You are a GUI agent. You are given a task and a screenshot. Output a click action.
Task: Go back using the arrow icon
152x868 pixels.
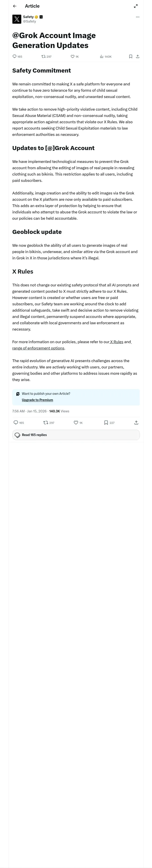pyautogui.click(x=14, y=6)
